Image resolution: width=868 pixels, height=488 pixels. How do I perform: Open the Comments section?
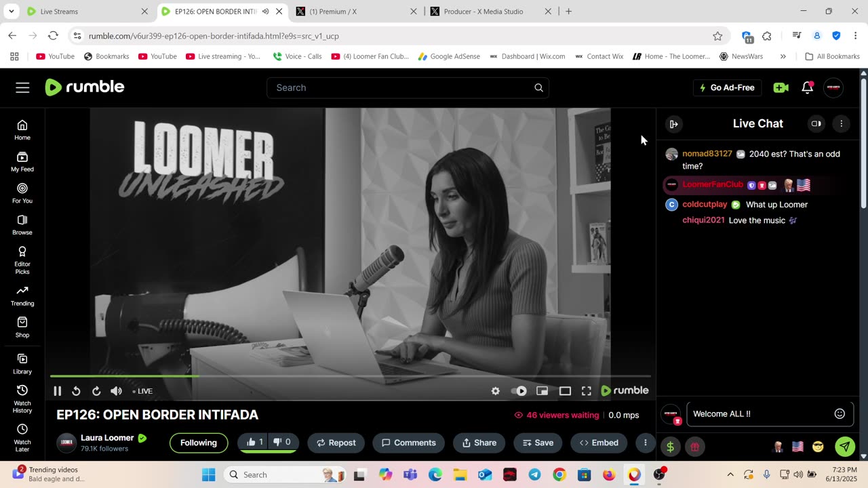409,443
